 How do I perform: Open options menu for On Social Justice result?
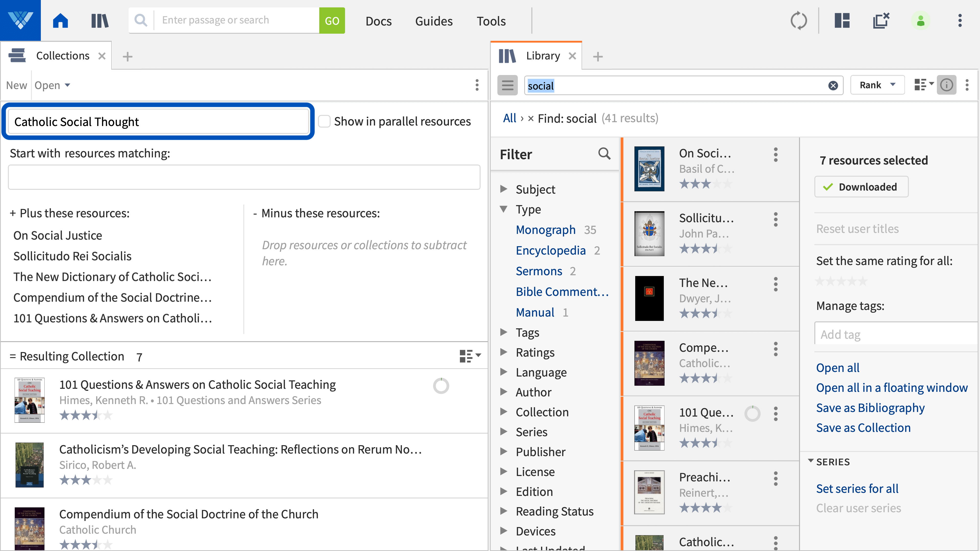coord(775,154)
